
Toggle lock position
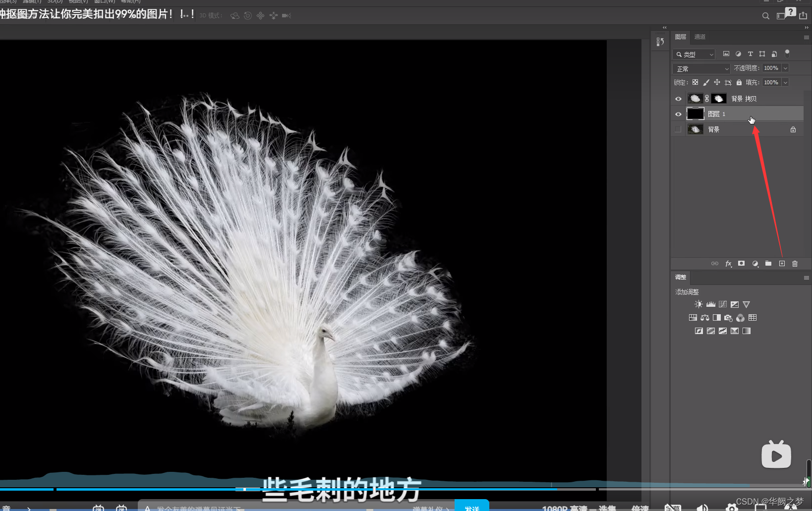(x=717, y=82)
